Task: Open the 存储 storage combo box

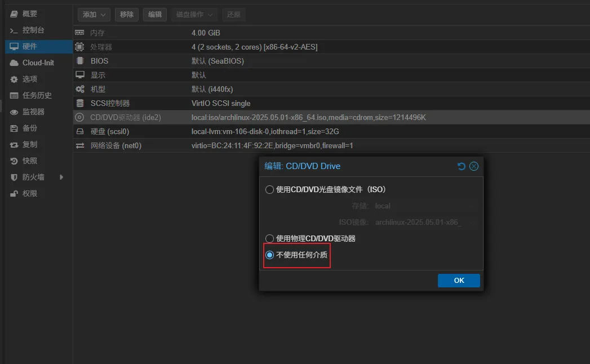Action: 425,206
